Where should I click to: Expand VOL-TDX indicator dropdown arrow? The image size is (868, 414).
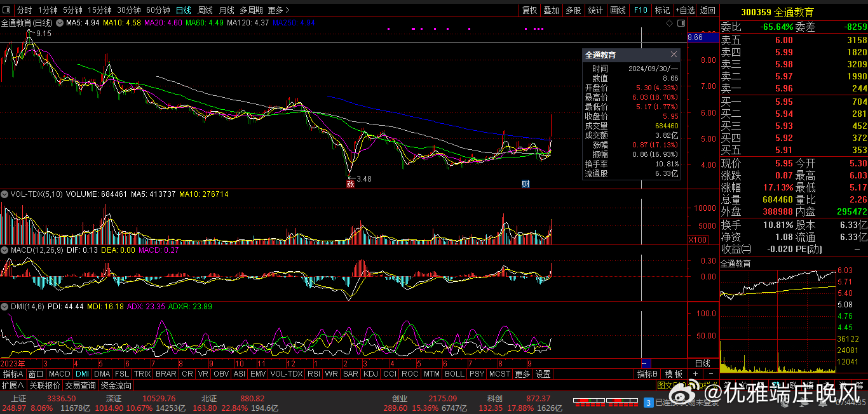click(x=5, y=194)
